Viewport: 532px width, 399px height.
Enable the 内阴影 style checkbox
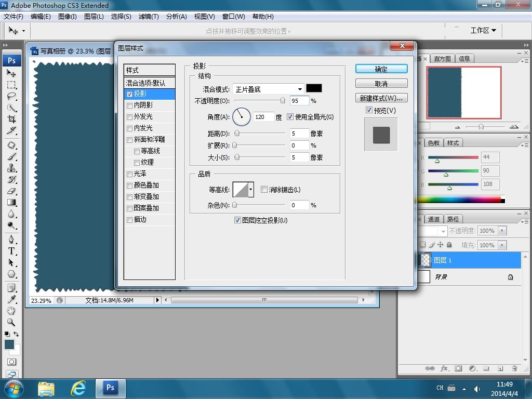[129, 105]
